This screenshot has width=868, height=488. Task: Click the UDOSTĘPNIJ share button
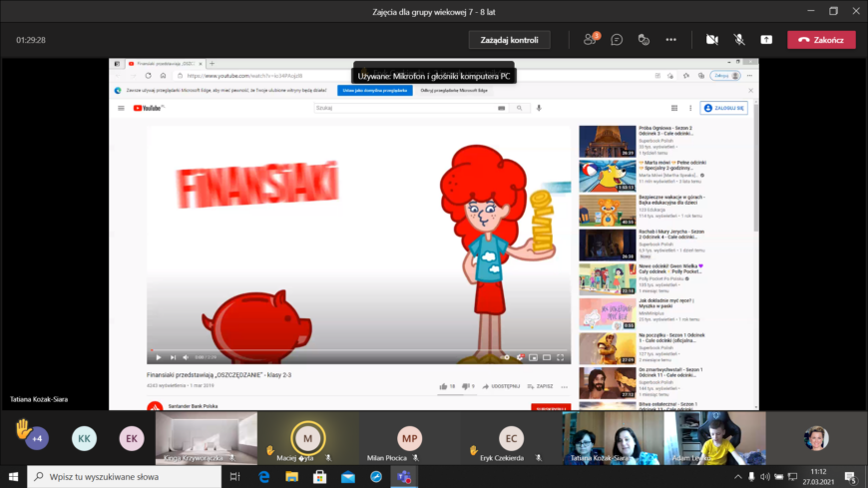click(501, 386)
